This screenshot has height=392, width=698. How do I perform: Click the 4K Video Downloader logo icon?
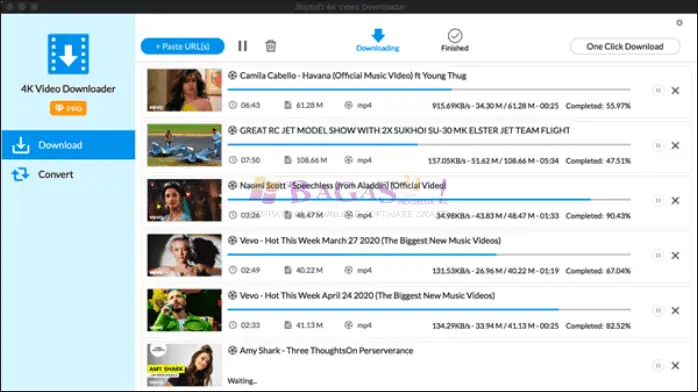point(68,54)
